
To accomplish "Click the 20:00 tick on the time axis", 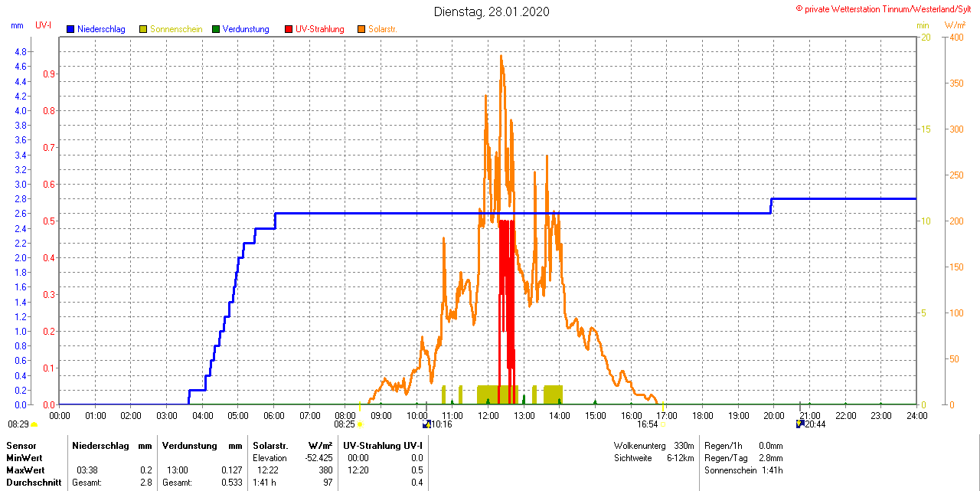I will (774, 415).
